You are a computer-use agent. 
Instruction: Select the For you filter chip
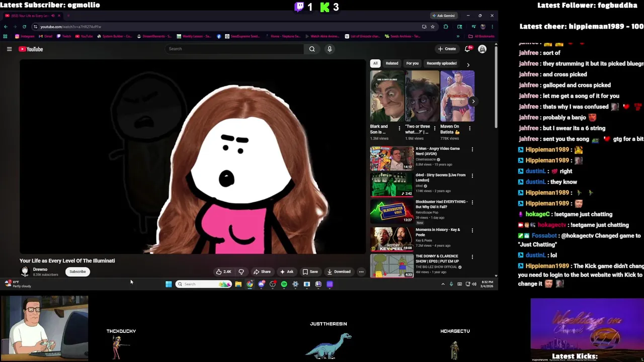click(x=412, y=63)
